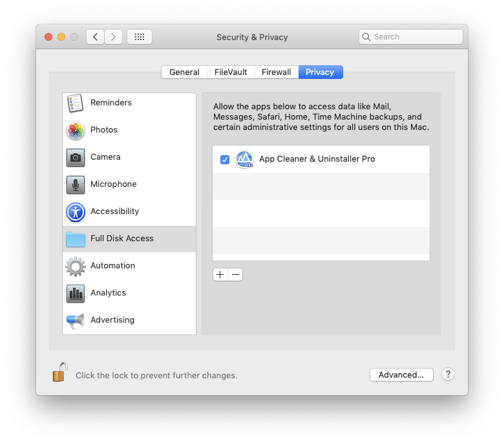Select Reminders text in the privacy list
The image size is (504, 443).
[x=111, y=103]
